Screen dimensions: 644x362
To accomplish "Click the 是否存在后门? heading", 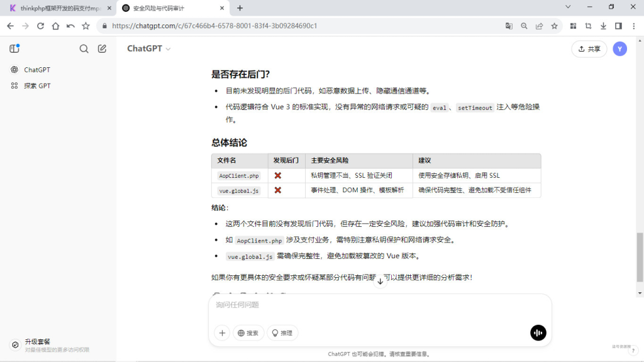I will (241, 74).
